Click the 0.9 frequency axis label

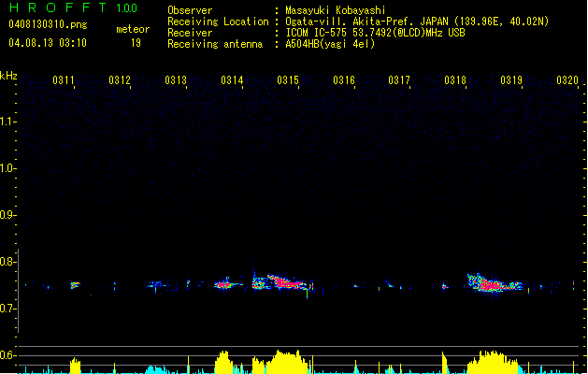tap(7, 215)
